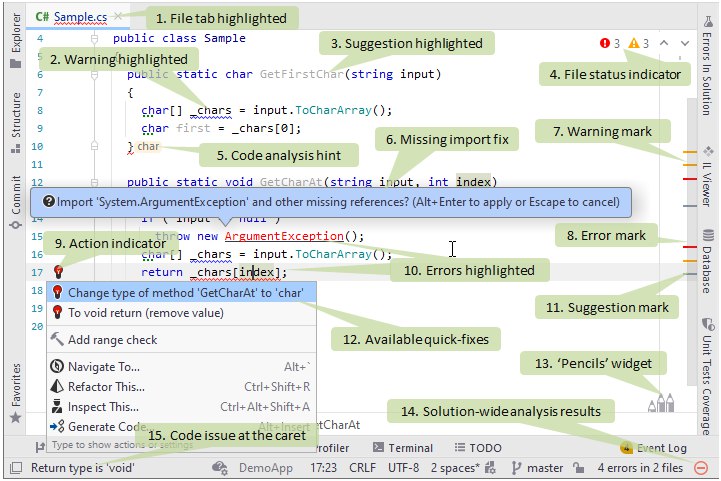Click the 'Type to show actions or settings' field
The image size is (721, 481).
tap(181, 445)
